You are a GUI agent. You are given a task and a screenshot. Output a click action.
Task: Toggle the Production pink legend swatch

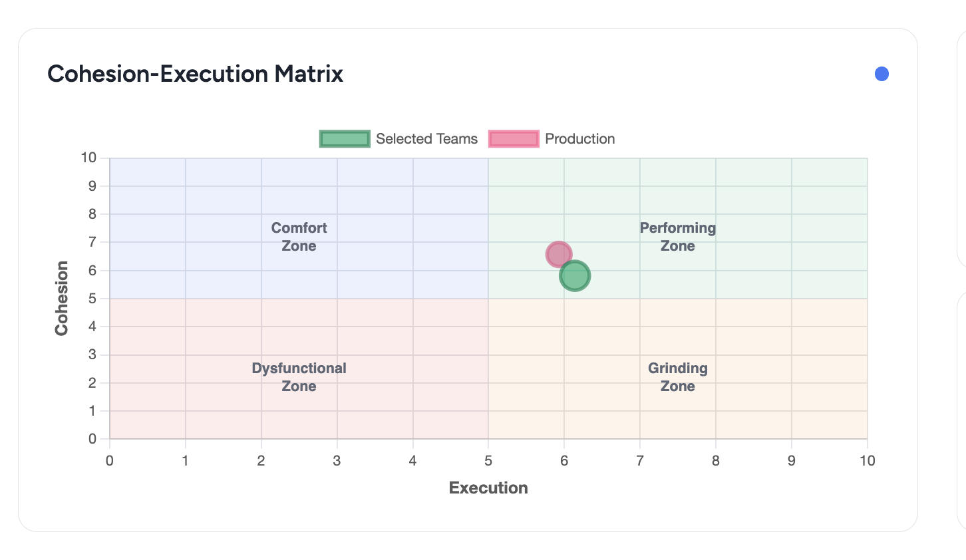point(514,139)
